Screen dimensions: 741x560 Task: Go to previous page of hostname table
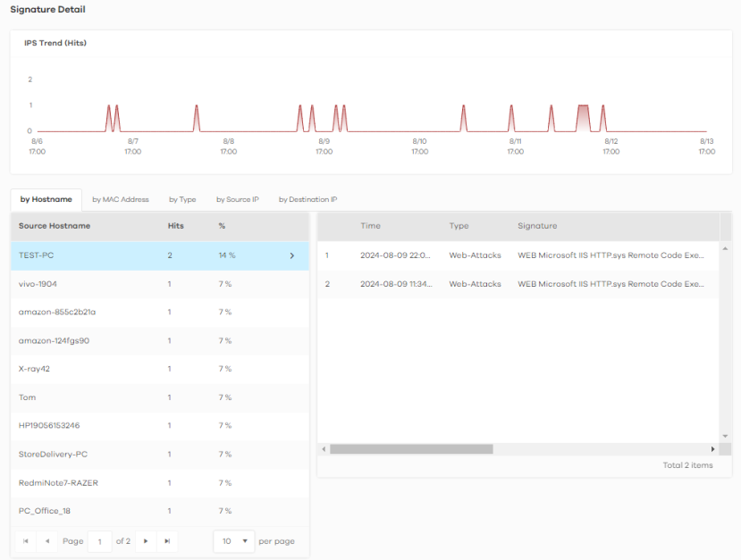click(x=46, y=541)
